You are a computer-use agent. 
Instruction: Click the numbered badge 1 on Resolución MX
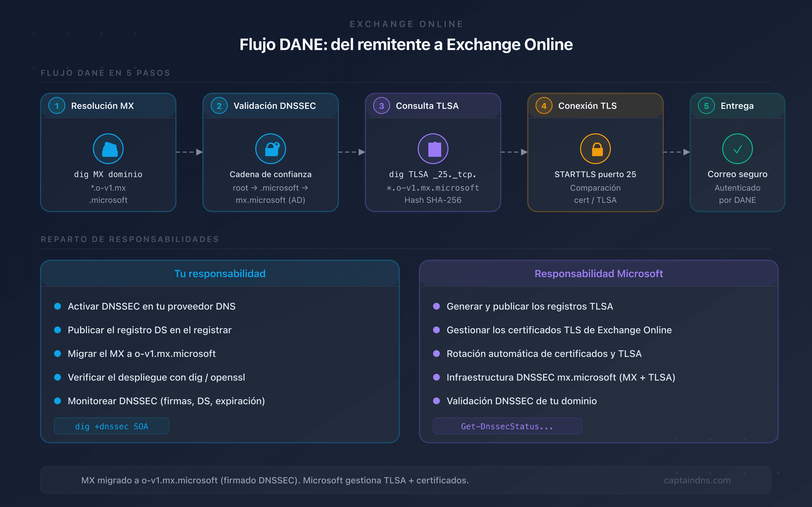pyautogui.click(x=57, y=106)
